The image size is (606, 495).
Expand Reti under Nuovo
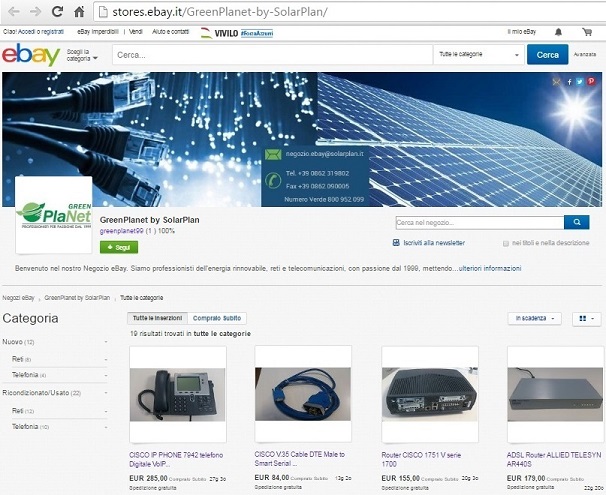[106, 359]
